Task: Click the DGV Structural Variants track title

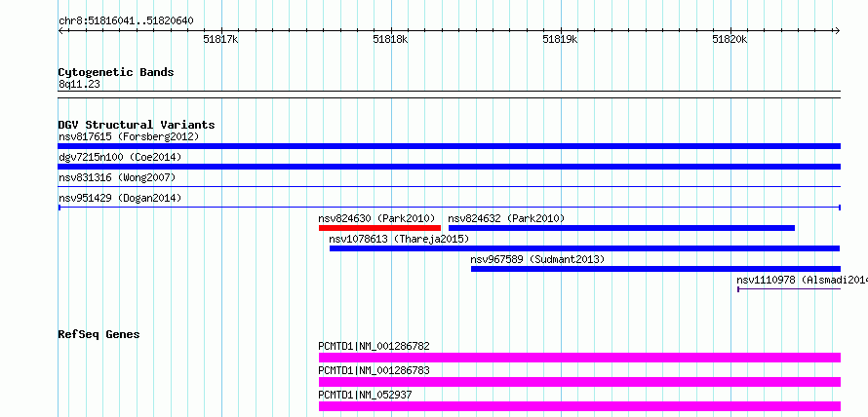Action: [137, 125]
